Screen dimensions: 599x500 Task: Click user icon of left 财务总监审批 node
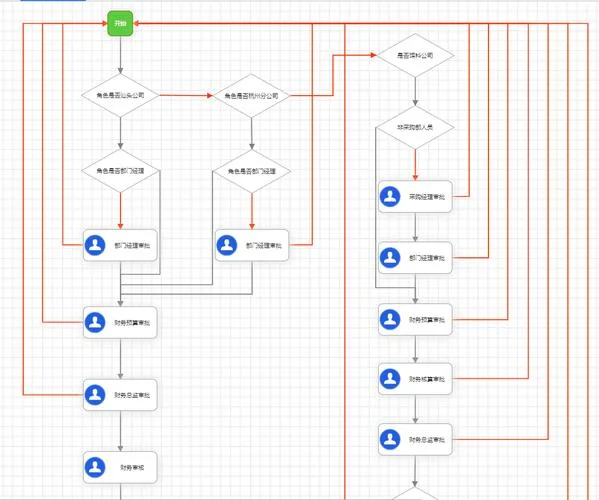pos(95,395)
